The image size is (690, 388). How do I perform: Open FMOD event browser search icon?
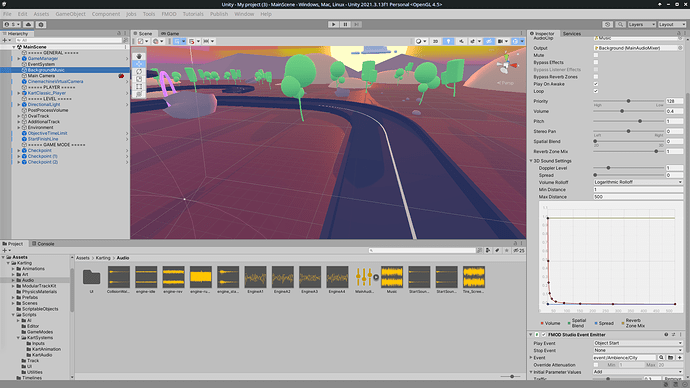[661, 358]
